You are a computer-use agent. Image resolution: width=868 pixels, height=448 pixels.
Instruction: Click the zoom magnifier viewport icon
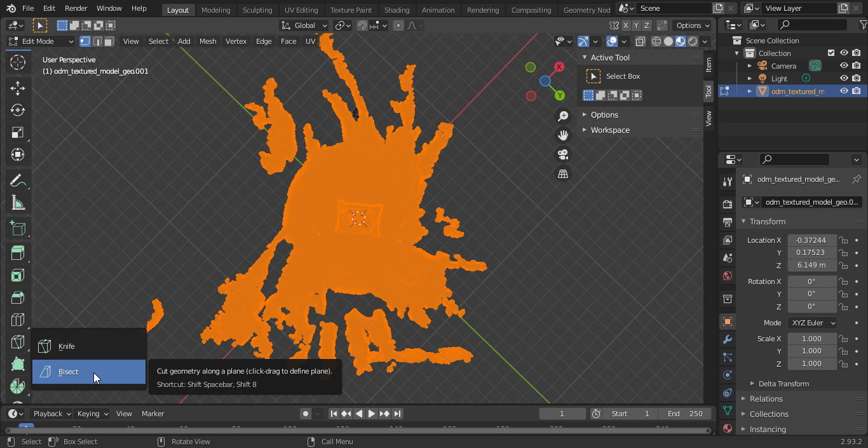click(563, 116)
